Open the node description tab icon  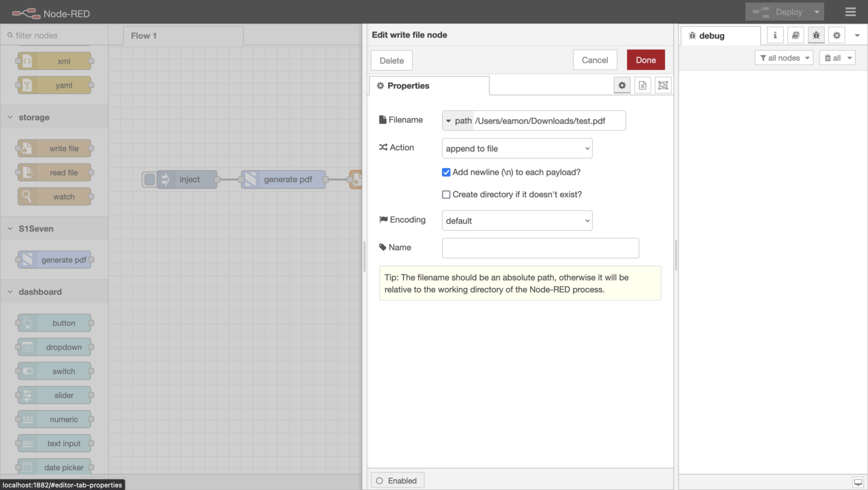(642, 85)
